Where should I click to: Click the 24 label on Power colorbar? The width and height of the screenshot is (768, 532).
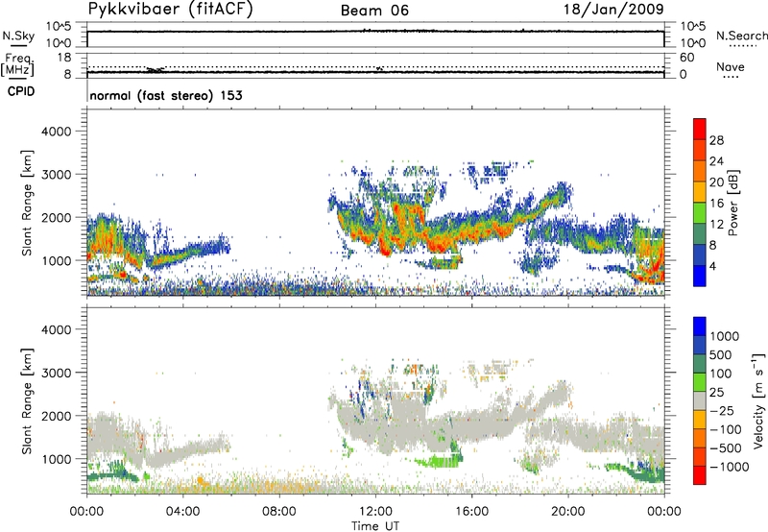click(716, 161)
